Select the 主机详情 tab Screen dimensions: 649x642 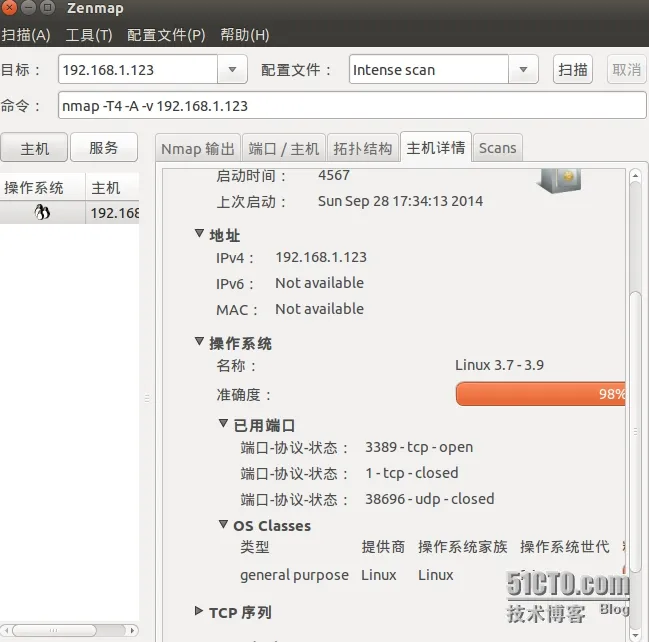[x=436, y=147]
